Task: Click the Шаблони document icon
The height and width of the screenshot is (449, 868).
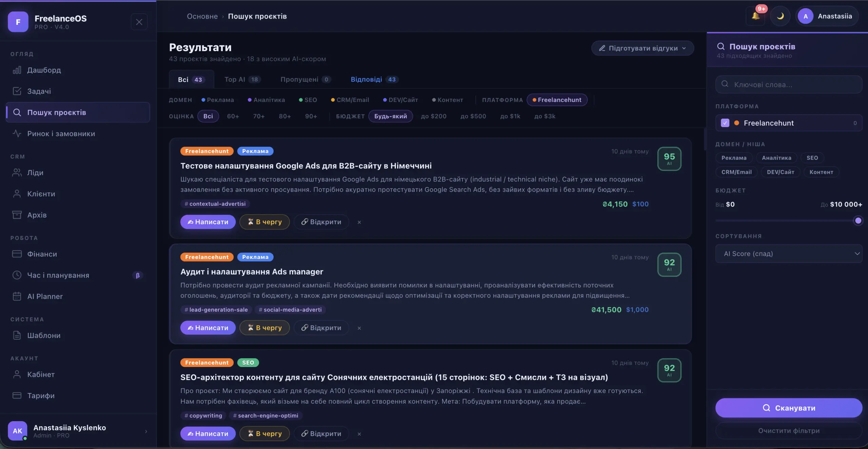Action: click(x=17, y=335)
